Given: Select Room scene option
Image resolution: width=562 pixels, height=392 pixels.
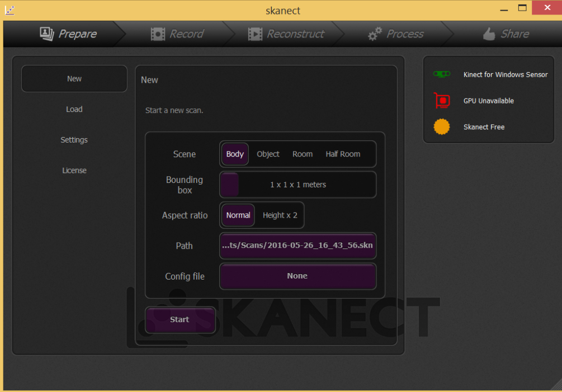Looking at the screenshot, I should [303, 154].
